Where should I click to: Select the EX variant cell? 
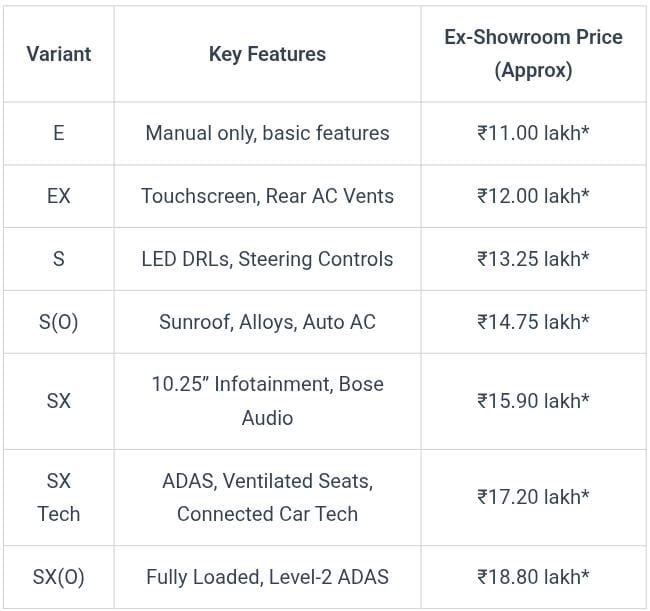point(59,196)
